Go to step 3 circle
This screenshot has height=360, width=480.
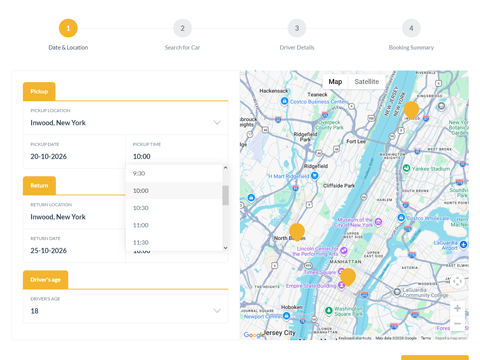297,28
